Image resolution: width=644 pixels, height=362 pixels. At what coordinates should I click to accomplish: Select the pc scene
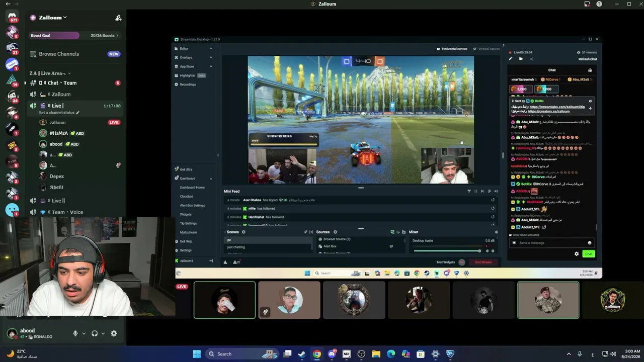coord(269,240)
